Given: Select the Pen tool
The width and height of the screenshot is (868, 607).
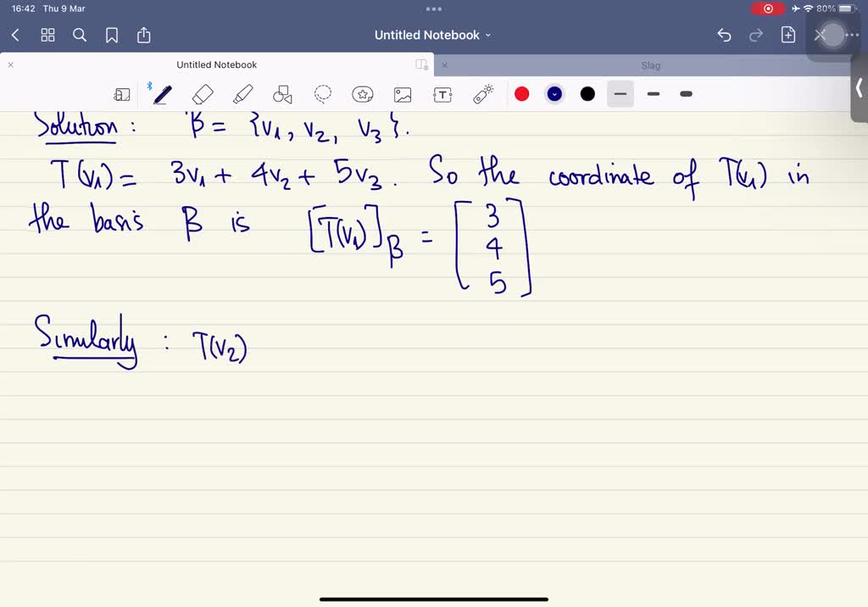Looking at the screenshot, I should 162,94.
